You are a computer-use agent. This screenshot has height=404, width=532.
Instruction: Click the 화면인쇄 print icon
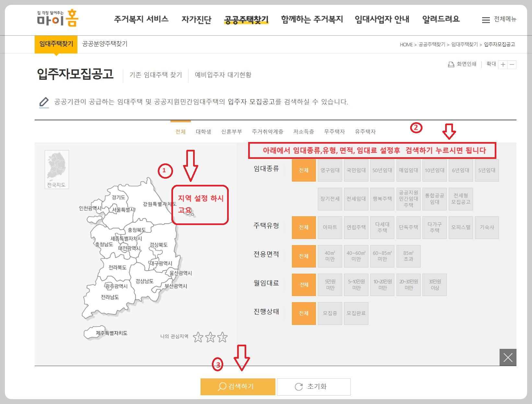451,64
